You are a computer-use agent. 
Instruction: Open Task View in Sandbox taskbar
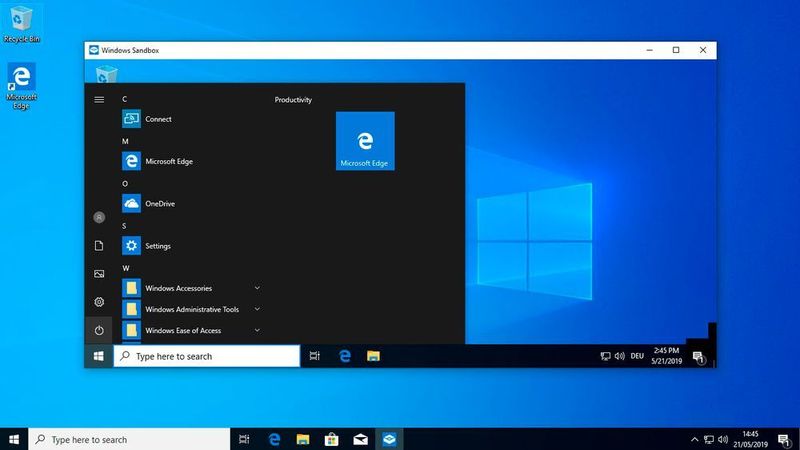(315, 356)
